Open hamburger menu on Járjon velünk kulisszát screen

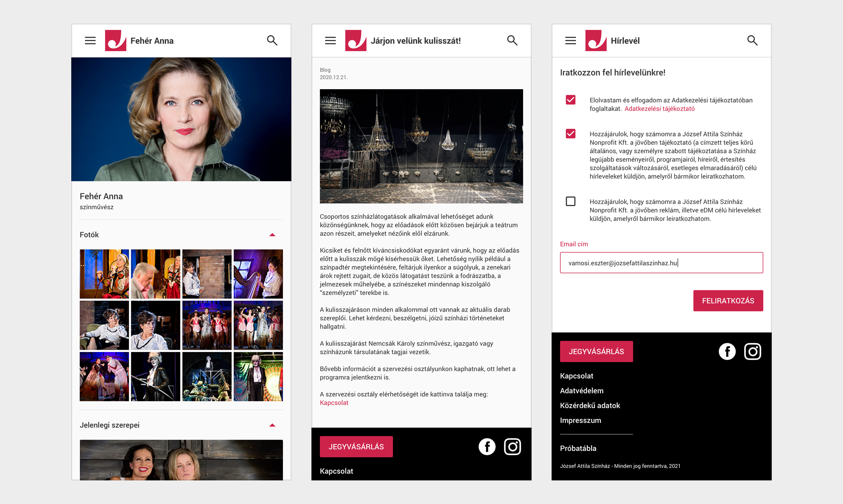click(x=330, y=40)
